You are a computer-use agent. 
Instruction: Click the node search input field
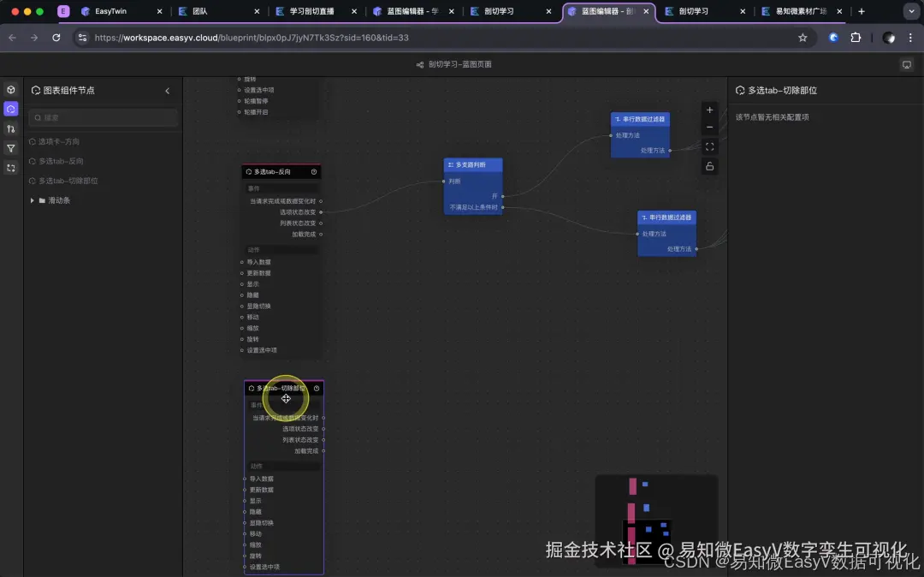(x=103, y=116)
